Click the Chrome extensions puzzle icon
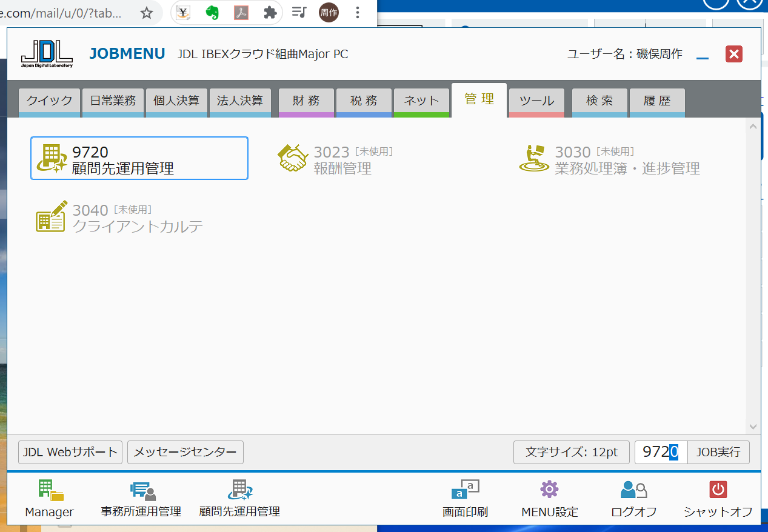Screen dimensions: 768x532 270,13
